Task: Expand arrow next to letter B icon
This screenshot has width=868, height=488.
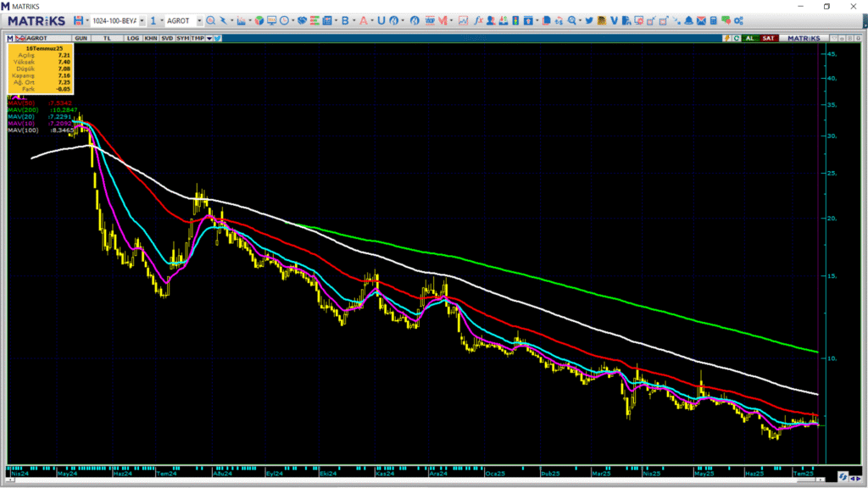Action: (x=354, y=20)
